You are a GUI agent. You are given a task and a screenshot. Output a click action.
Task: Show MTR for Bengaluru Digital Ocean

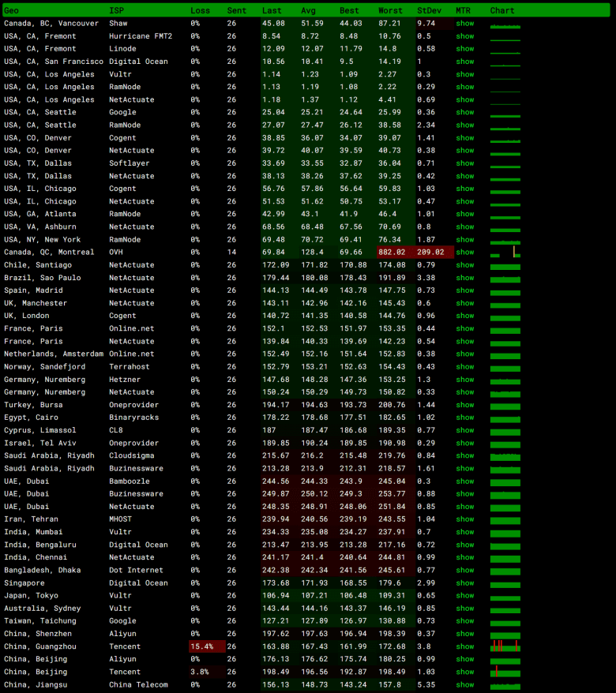point(464,545)
